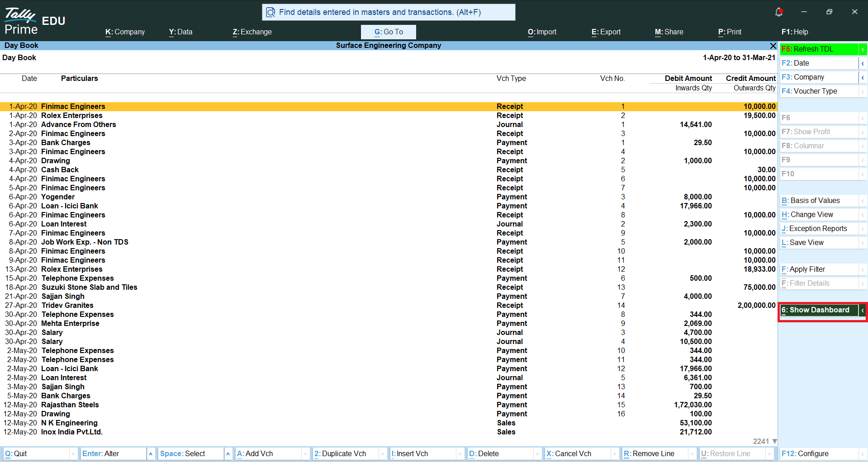Viewport: 868px width, 462px height.
Task: Click R: Remove Line button
Action: (x=655, y=454)
